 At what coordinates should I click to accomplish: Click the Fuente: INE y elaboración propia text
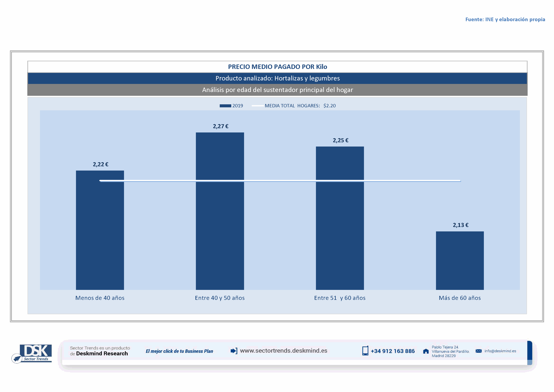point(505,19)
